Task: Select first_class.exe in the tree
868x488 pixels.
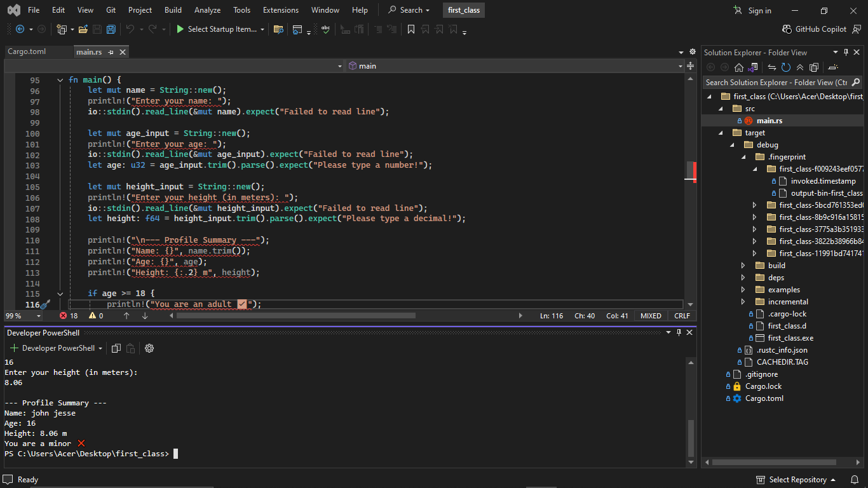Action: (790, 338)
